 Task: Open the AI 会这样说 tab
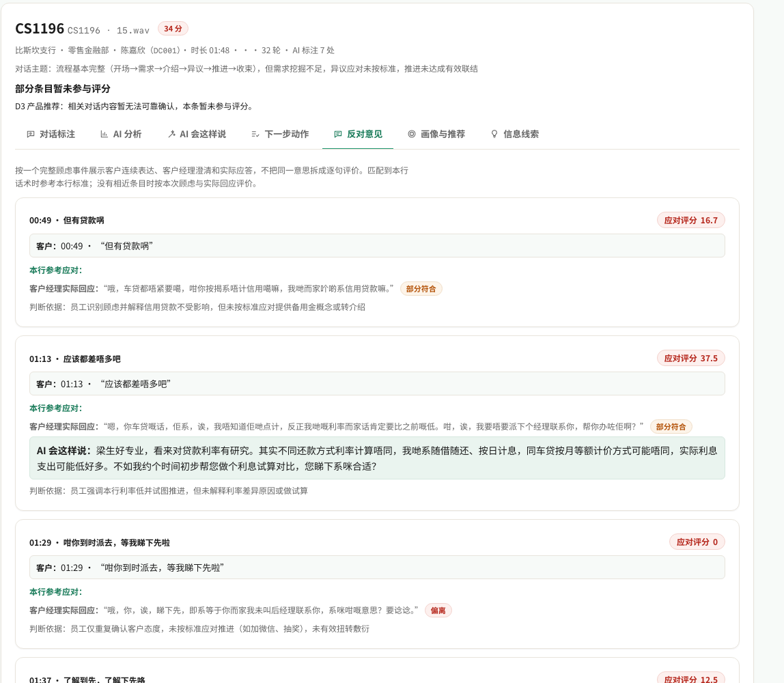(197, 134)
